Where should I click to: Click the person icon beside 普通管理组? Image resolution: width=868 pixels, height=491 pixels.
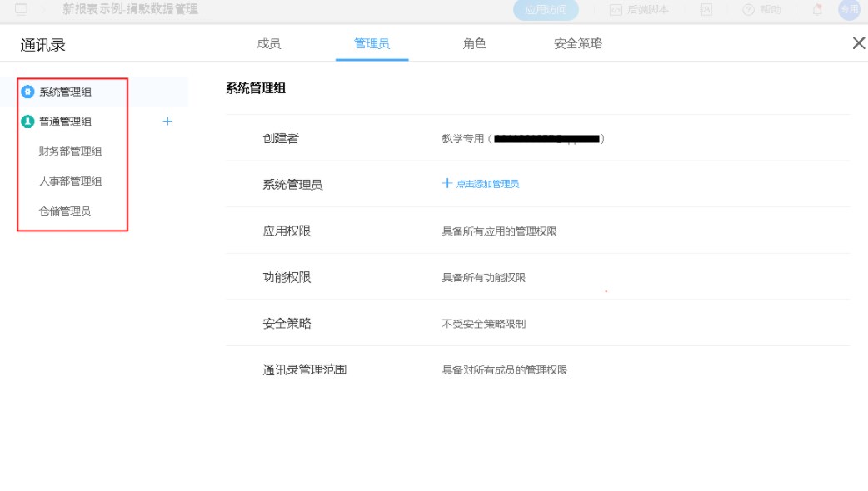coord(27,122)
